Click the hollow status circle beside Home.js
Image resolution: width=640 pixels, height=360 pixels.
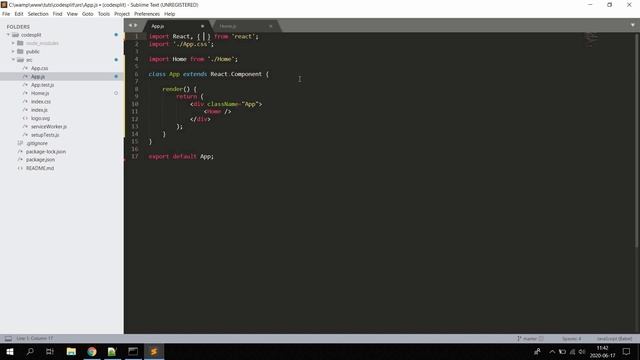coord(116,93)
